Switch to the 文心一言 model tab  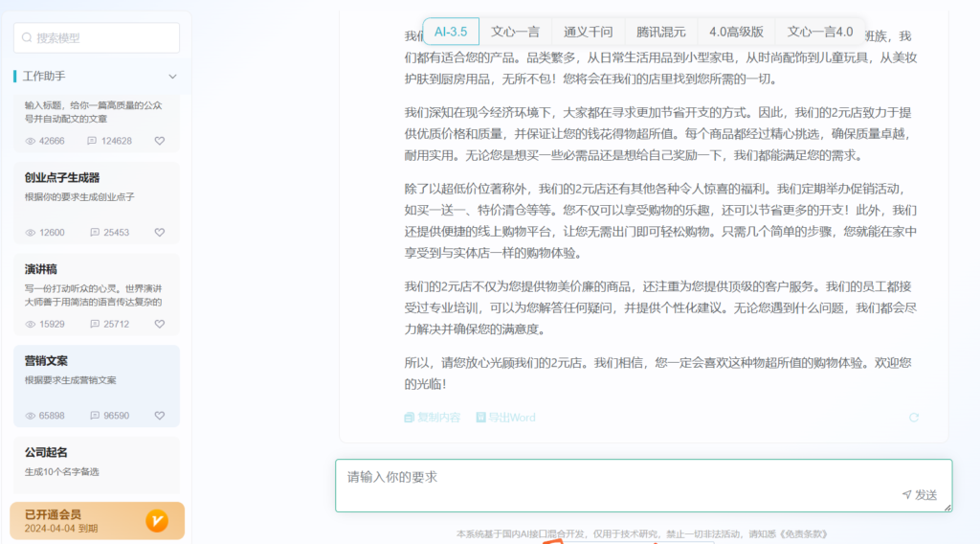(515, 32)
